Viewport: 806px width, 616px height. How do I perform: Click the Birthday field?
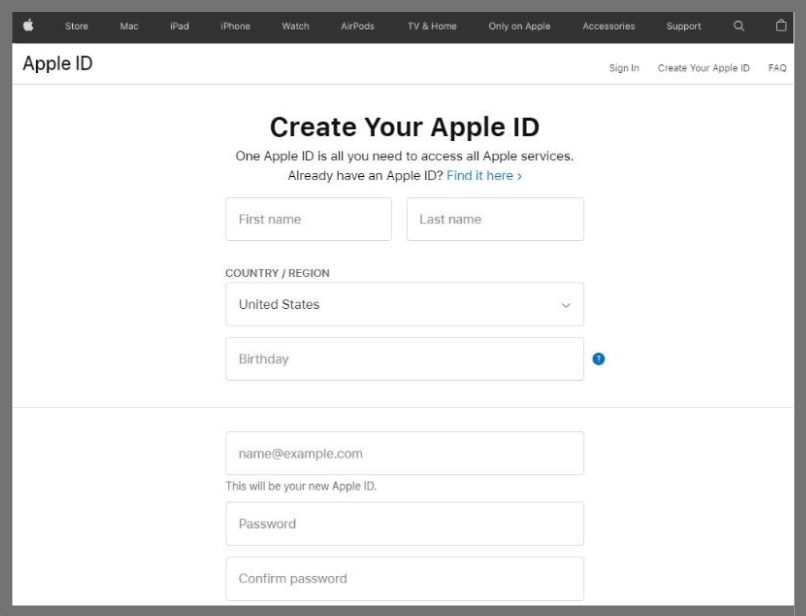tap(405, 359)
